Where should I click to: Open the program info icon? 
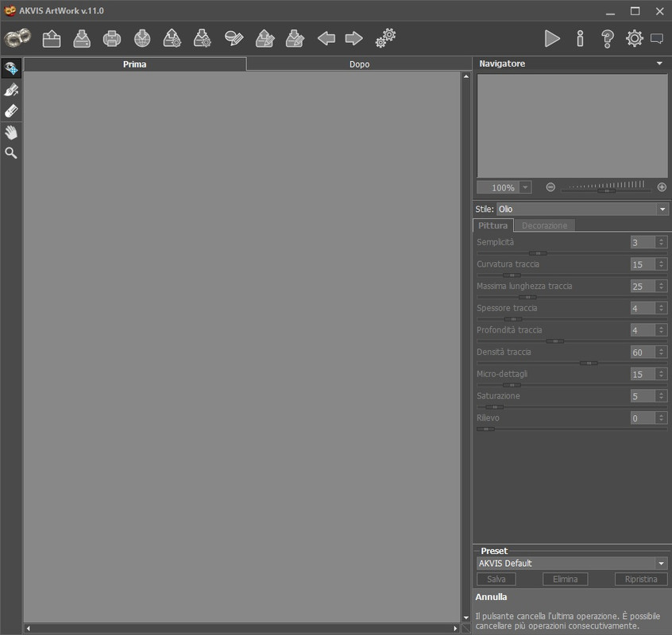coord(580,39)
